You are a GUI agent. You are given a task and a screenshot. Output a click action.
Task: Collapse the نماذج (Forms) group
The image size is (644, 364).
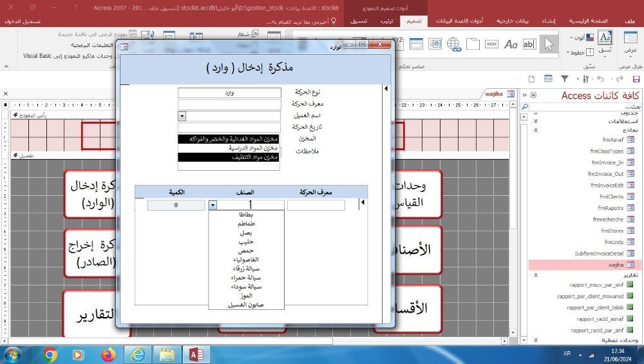536,130
